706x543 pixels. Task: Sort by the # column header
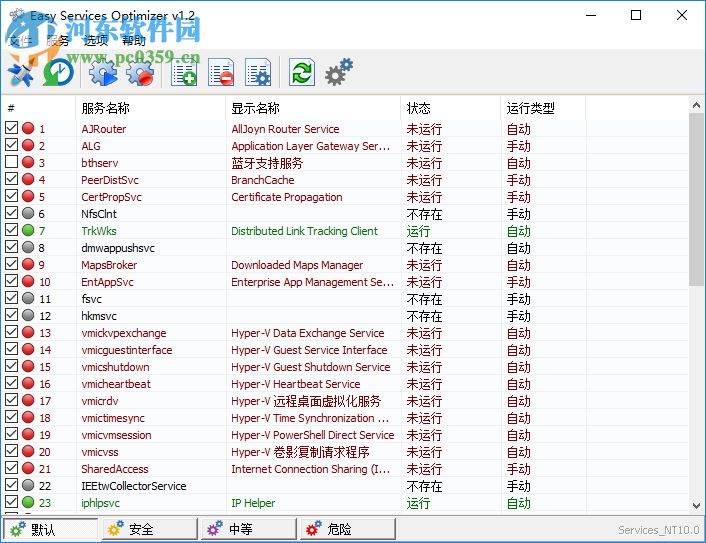[39, 108]
